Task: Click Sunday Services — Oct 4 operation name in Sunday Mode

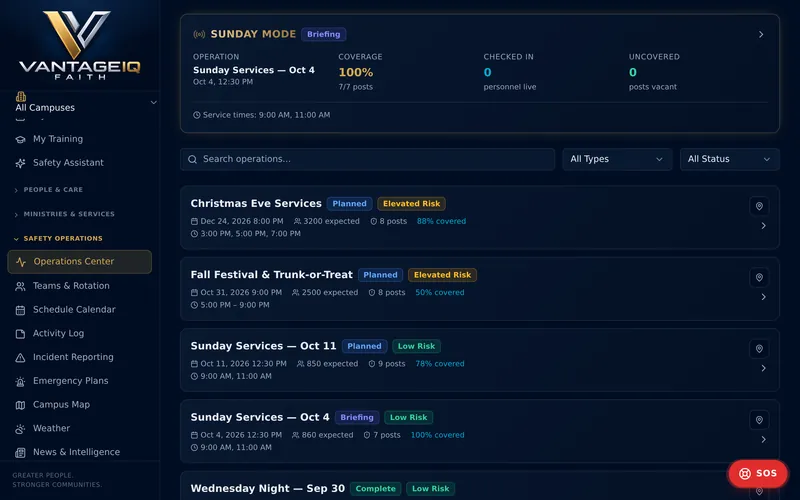Action: pos(254,70)
